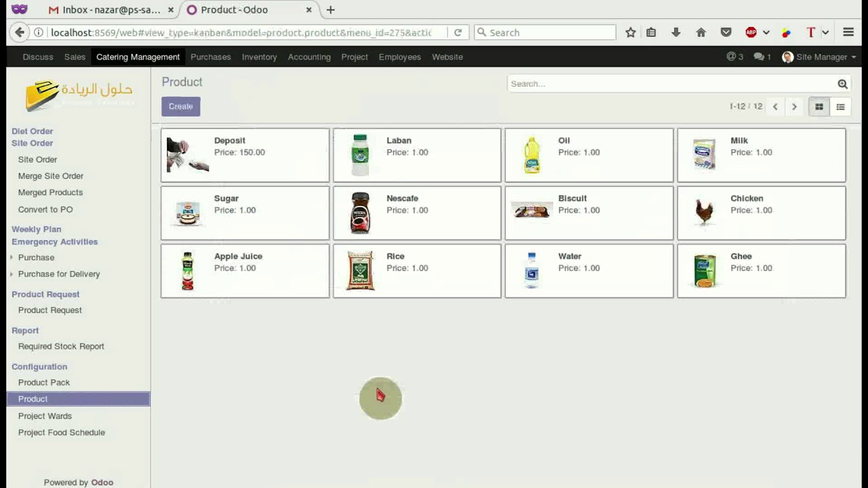Screen dimensions: 868x488
Task: Switch to list view
Action: tap(840, 106)
